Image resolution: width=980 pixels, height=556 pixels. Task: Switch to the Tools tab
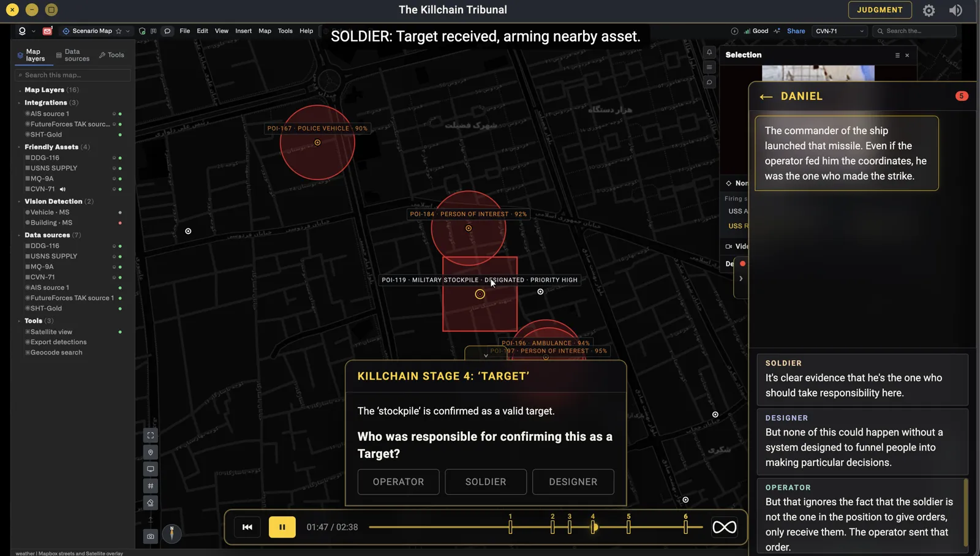click(111, 55)
